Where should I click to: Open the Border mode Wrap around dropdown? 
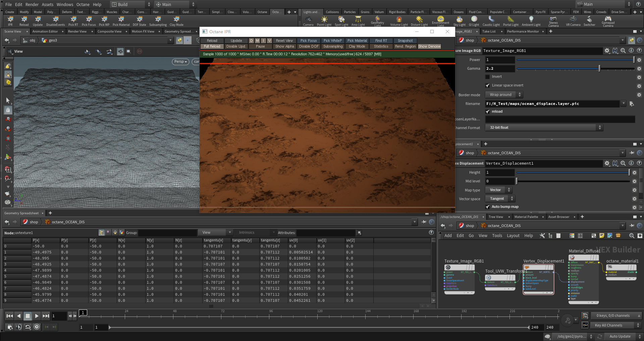click(x=504, y=95)
